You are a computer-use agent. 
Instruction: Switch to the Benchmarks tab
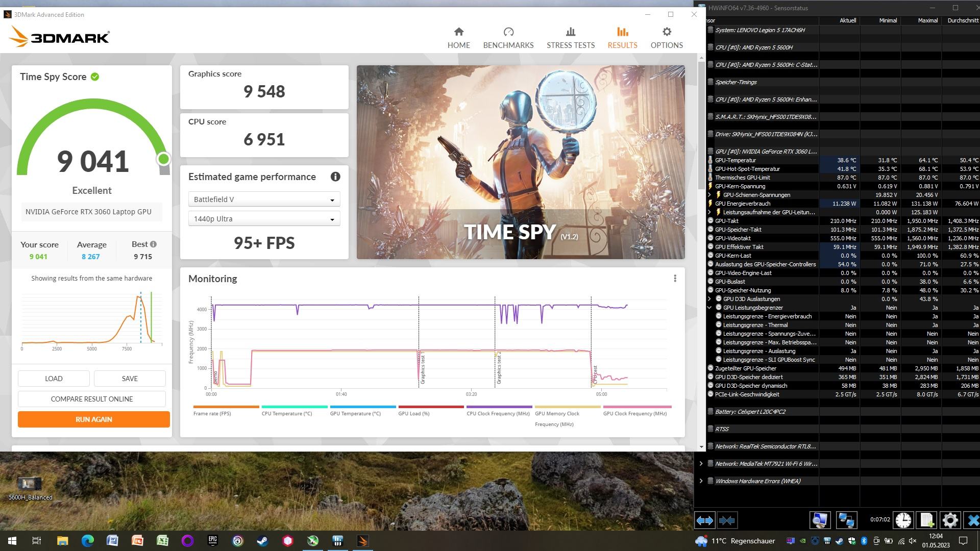[508, 38]
